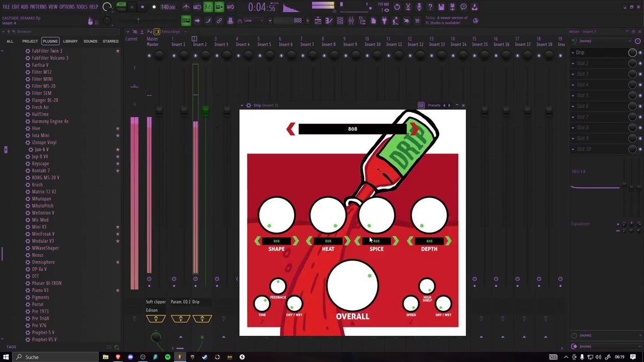Open Soft clipper effect on Master

coord(156,302)
